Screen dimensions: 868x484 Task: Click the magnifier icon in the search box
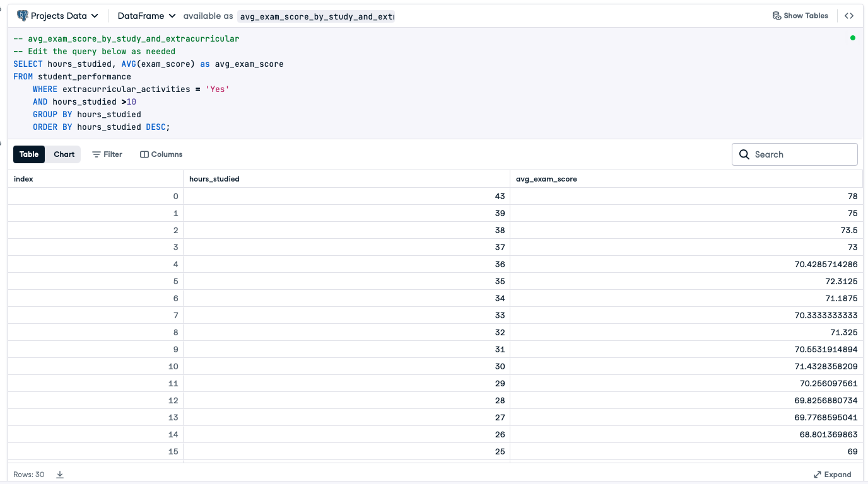tap(744, 154)
